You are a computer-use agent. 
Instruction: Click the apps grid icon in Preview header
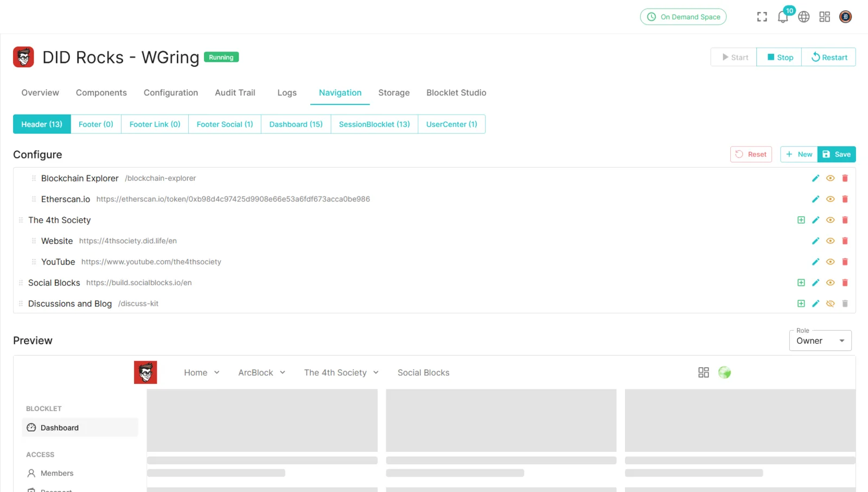click(x=704, y=373)
